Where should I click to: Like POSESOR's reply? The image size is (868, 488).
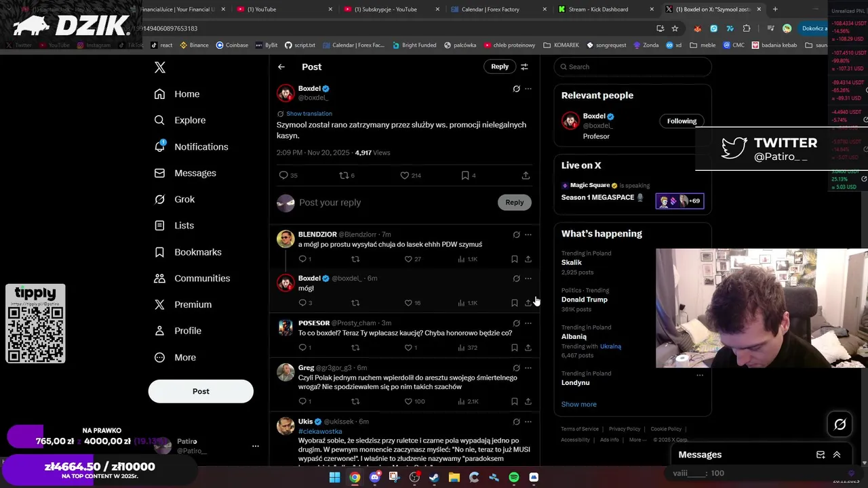[x=411, y=348]
